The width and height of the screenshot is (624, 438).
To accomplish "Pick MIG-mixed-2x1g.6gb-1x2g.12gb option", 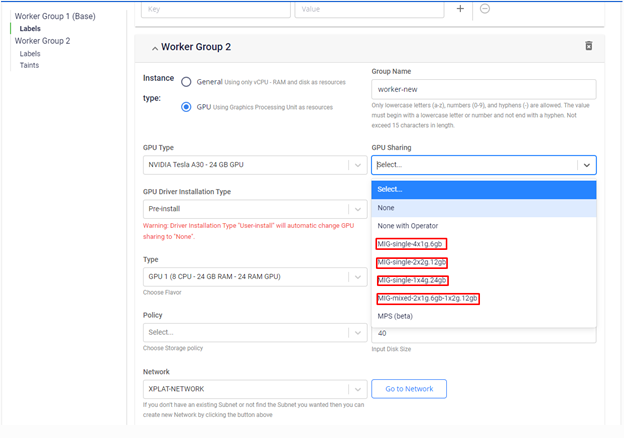I will [428, 298].
